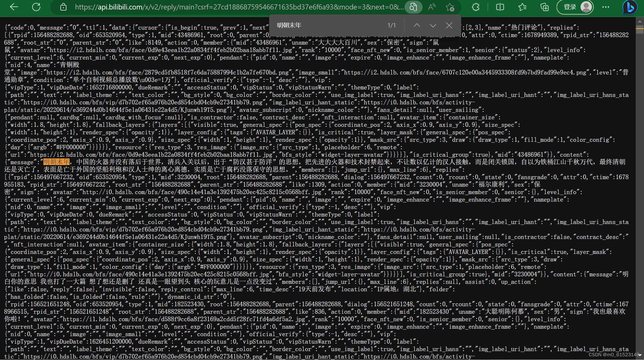This screenshot has height=360, width=644.
Task: Open the Favorites list
Action: coord(522,7)
